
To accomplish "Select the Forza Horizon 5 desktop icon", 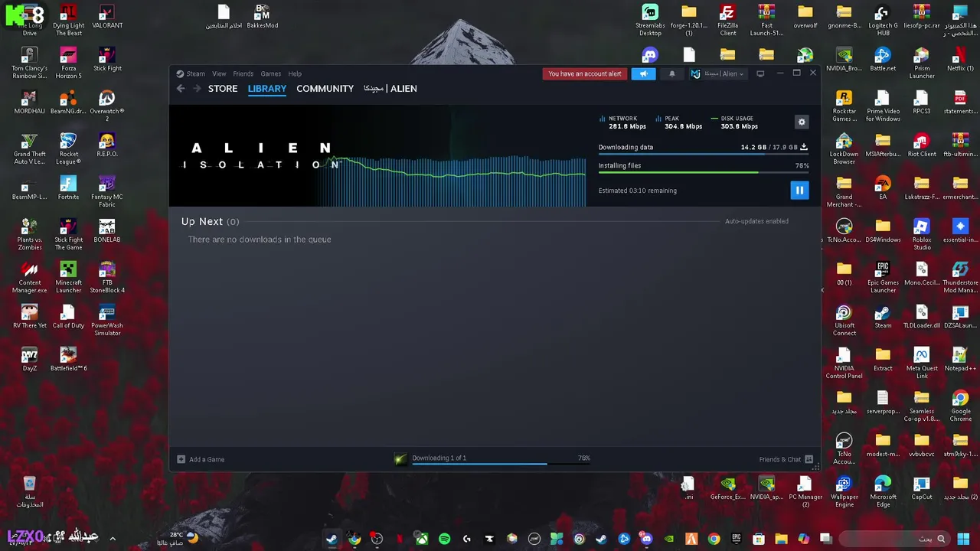I will pos(68,64).
